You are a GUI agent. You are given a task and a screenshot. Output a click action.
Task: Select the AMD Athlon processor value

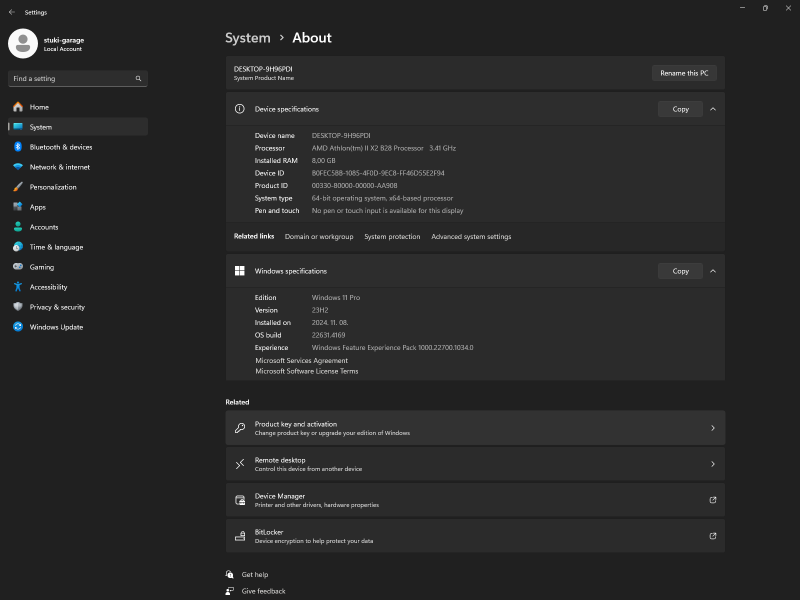click(384, 148)
